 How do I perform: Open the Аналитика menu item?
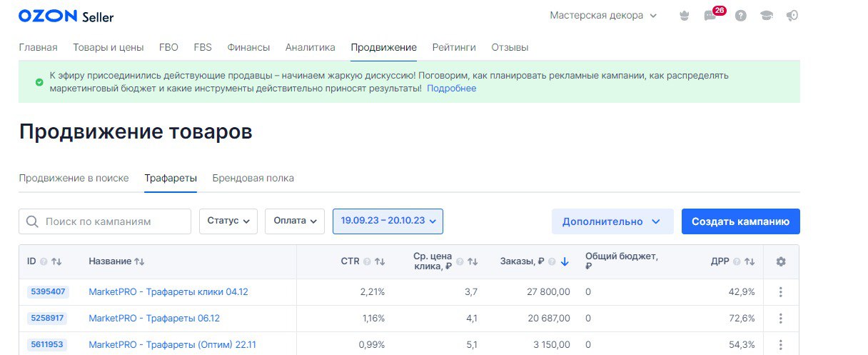pos(310,48)
